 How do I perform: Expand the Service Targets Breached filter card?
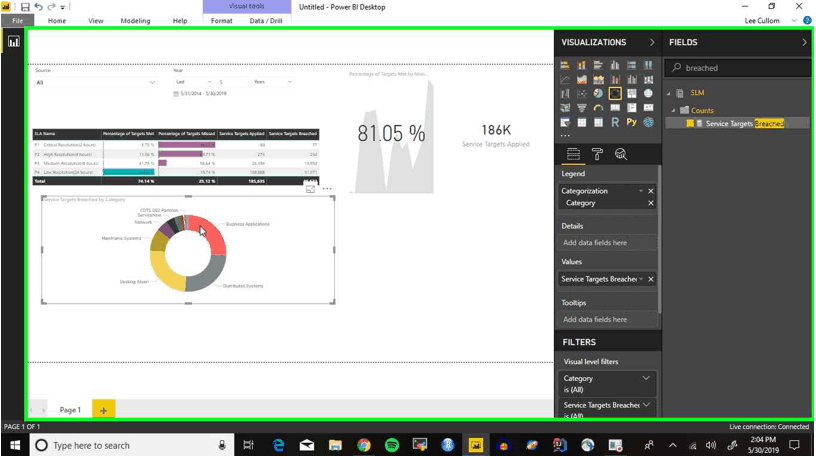point(646,404)
